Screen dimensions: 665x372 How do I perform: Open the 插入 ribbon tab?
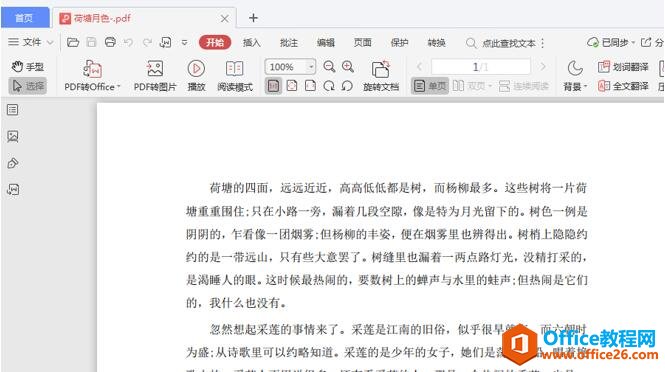(x=251, y=42)
